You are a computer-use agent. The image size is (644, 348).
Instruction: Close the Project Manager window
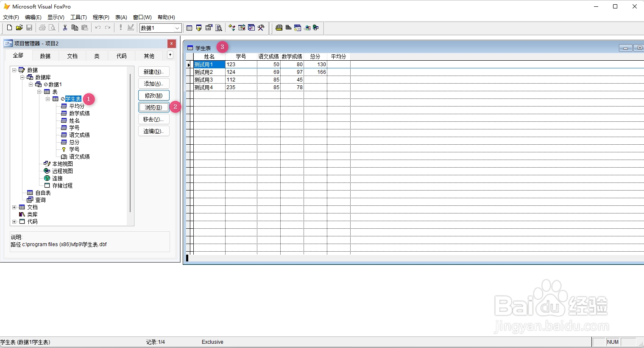[x=172, y=43]
